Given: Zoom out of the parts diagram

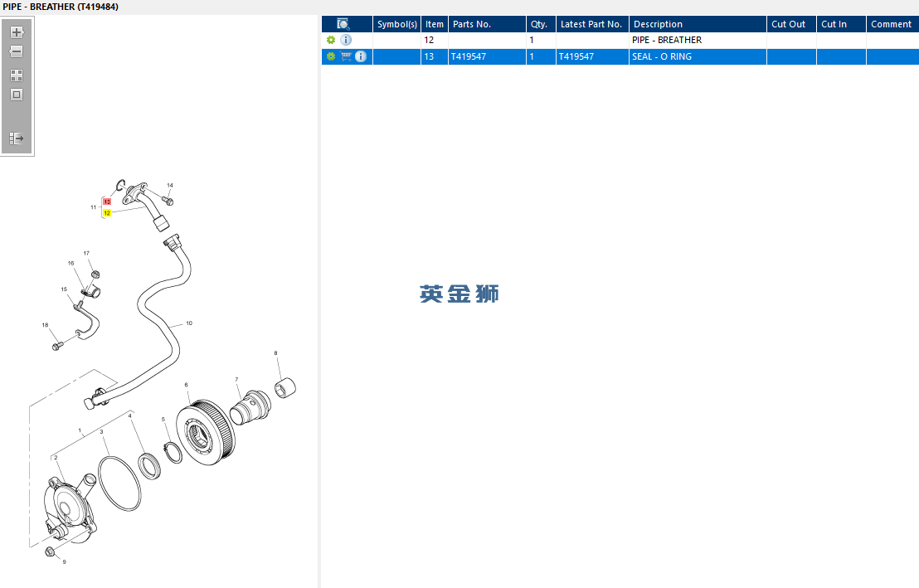Looking at the screenshot, I should coord(17,51).
